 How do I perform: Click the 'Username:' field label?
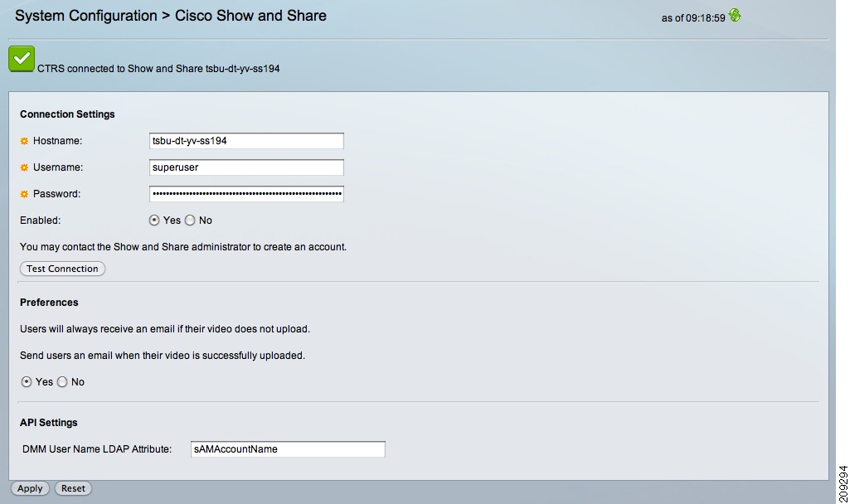[x=58, y=167]
